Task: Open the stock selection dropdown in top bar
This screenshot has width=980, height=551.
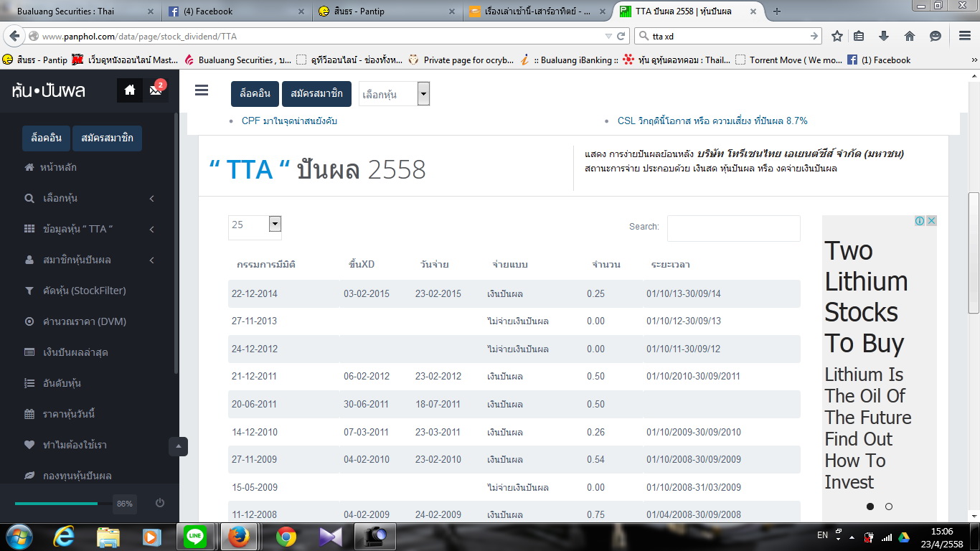Action: [x=394, y=94]
